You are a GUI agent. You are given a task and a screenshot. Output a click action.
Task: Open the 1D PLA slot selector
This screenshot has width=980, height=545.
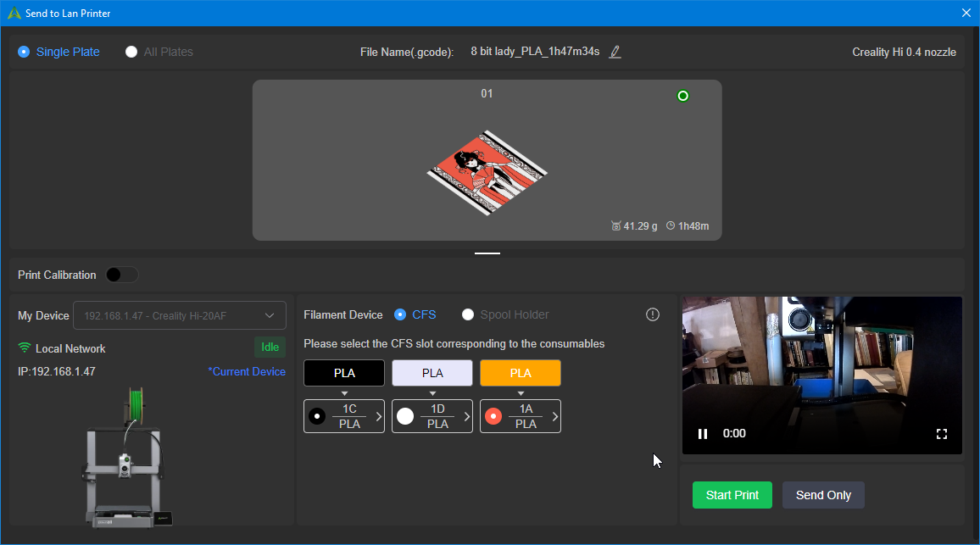(x=432, y=416)
